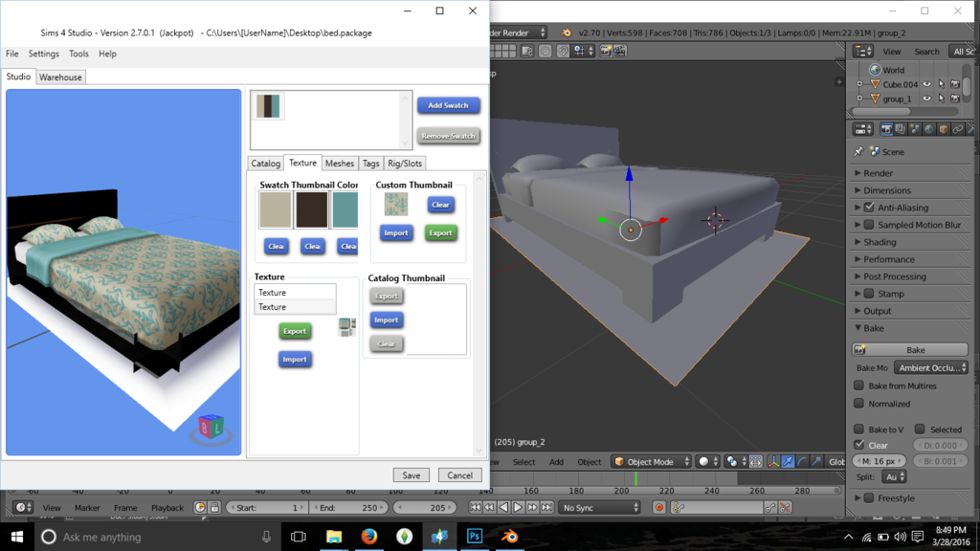Click the Blender icon on the taskbar

(510, 536)
